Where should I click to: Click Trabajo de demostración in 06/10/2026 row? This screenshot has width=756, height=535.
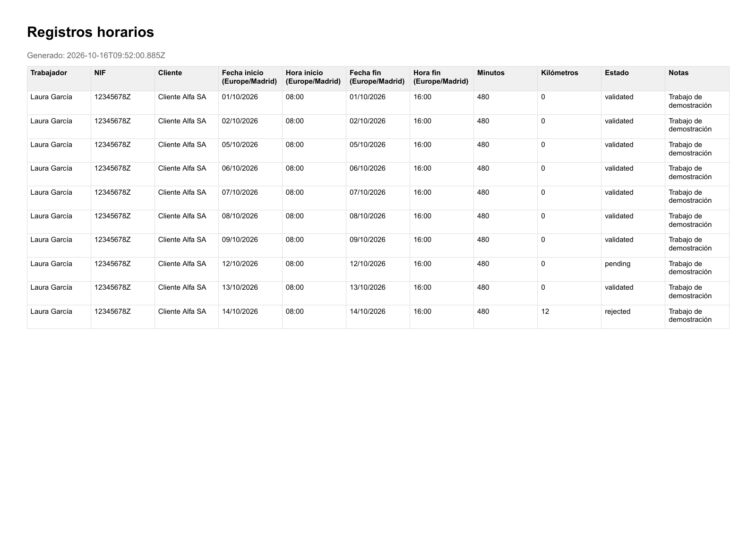pos(697,174)
